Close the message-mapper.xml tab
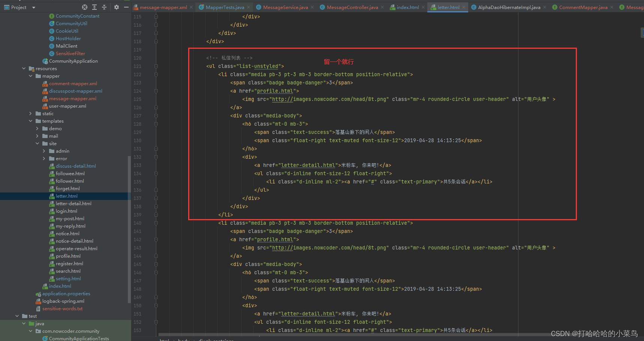Screen dimensions: 644x341 point(191,7)
